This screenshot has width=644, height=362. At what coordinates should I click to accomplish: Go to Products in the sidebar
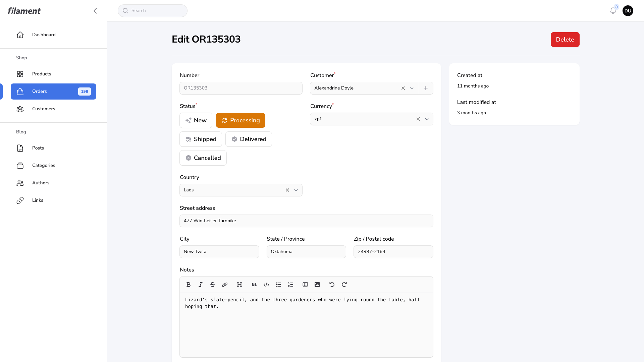42,74
